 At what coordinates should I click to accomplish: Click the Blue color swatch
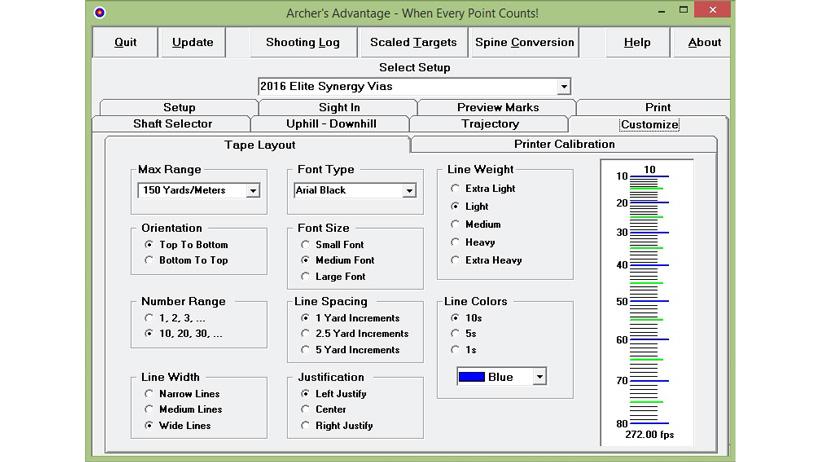tap(471, 377)
